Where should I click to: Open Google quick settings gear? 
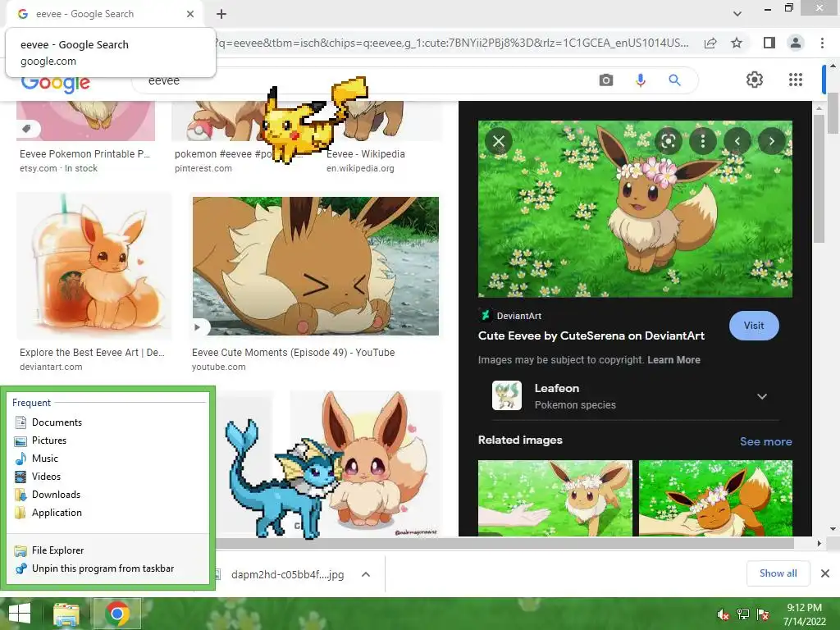click(755, 80)
